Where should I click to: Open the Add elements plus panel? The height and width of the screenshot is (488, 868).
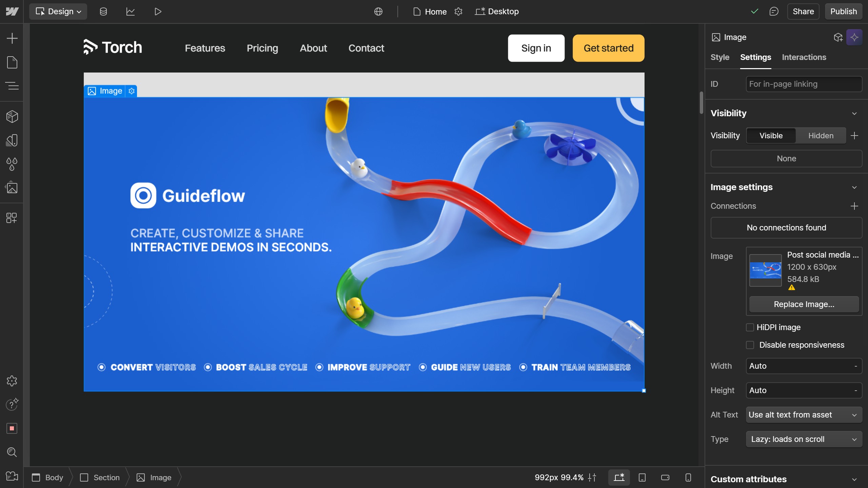(12, 38)
